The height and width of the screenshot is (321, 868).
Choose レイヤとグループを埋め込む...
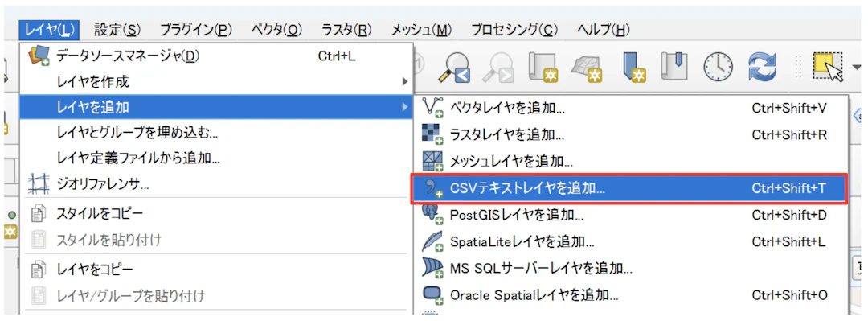click(216, 133)
